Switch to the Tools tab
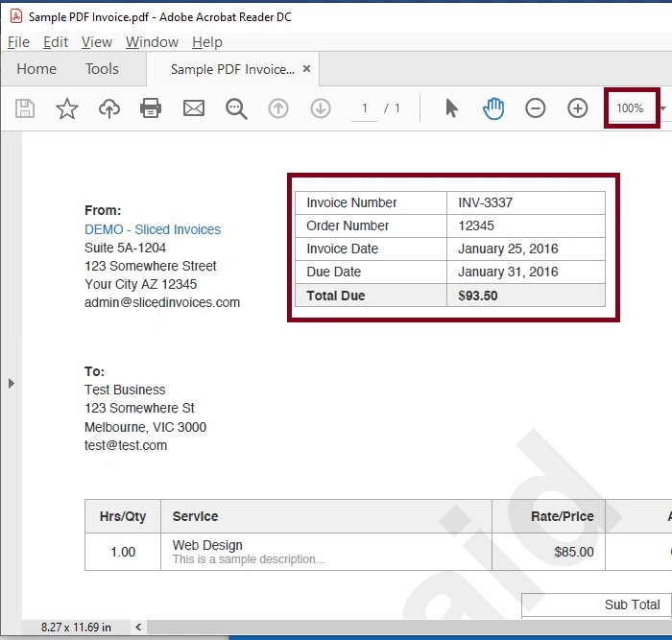The width and height of the screenshot is (672, 640). click(102, 69)
